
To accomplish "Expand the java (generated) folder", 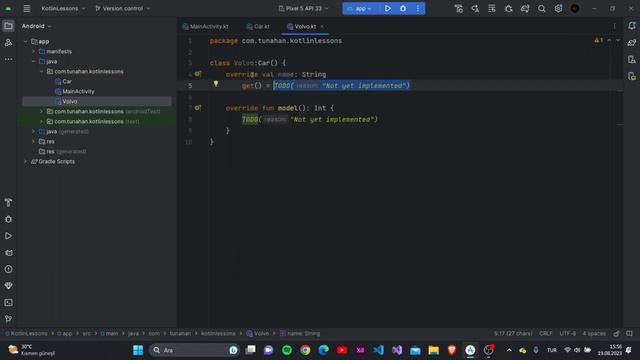I will pyautogui.click(x=33, y=131).
